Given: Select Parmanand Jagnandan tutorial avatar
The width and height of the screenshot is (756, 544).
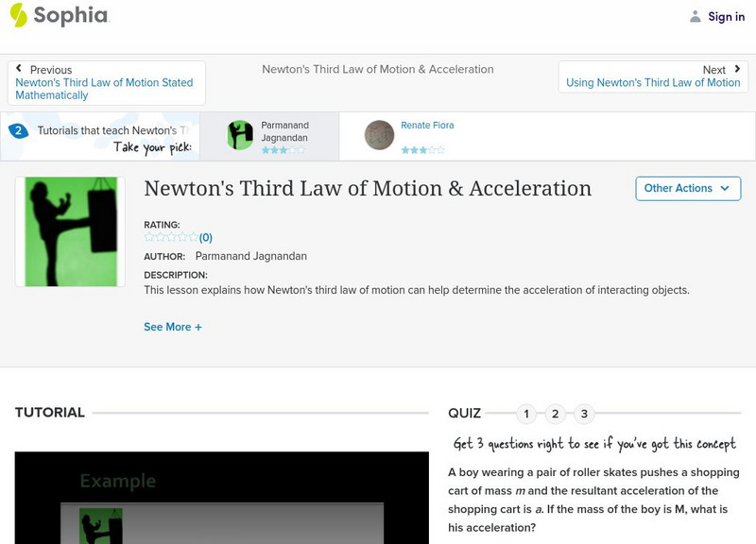Looking at the screenshot, I should tap(240, 135).
